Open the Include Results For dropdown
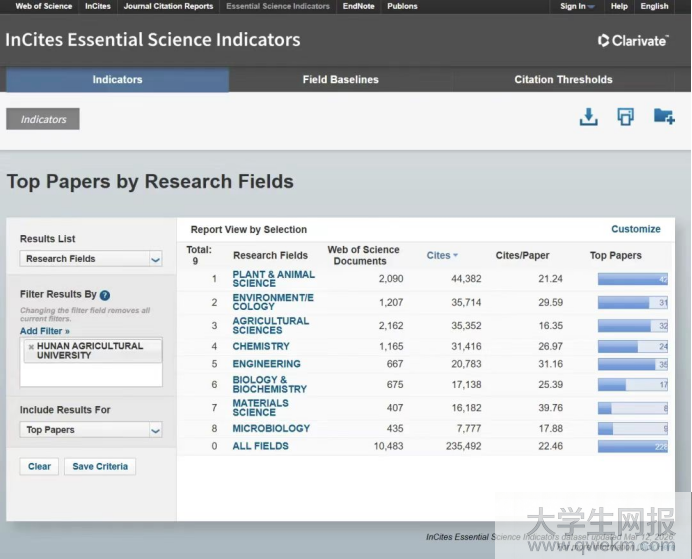 155,430
